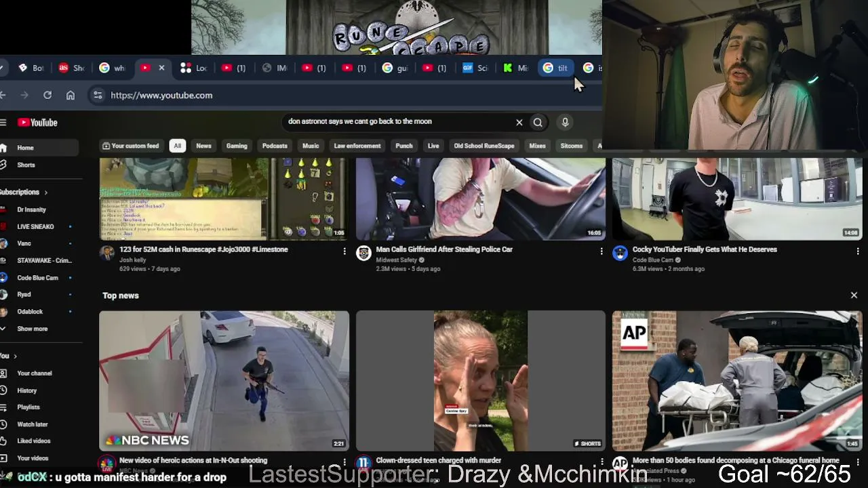
Task: Filter feed by Law enforcement chip
Action: pos(357,146)
